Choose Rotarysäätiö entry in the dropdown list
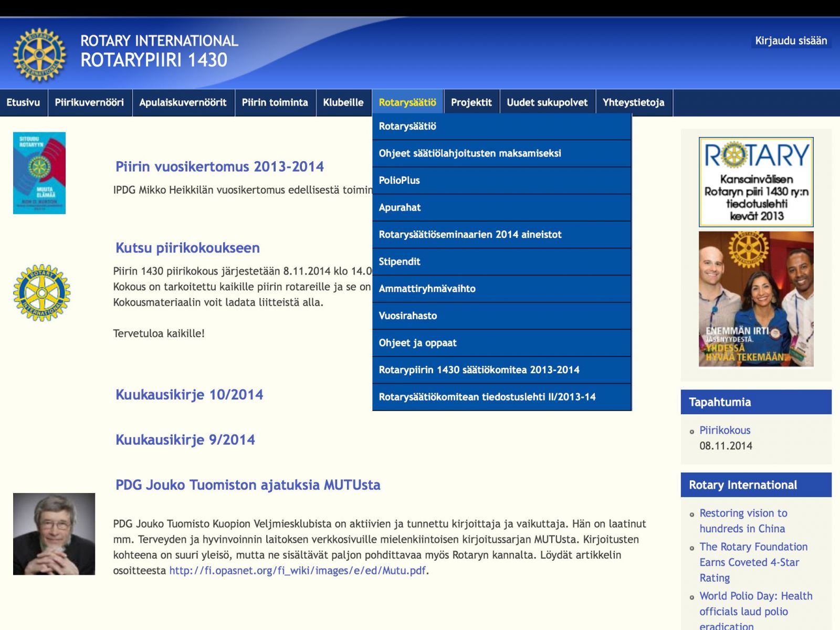The width and height of the screenshot is (840, 630). coord(502,127)
